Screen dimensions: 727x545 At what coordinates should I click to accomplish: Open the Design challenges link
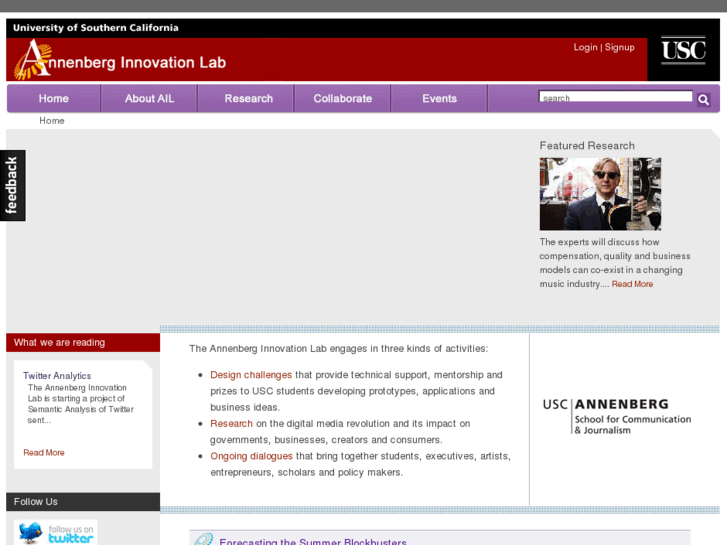point(251,375)
